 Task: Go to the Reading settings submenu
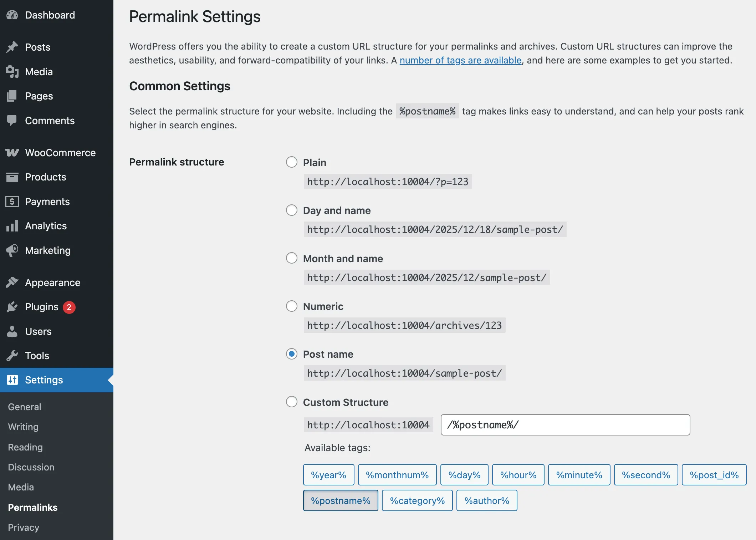[25, 447]
